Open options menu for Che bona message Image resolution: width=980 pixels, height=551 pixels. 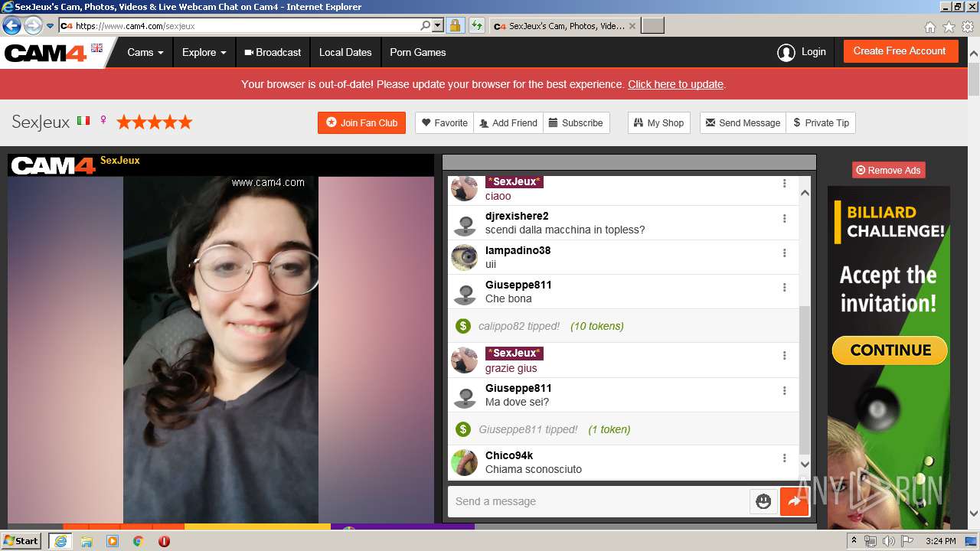click(x=784, y=287)
